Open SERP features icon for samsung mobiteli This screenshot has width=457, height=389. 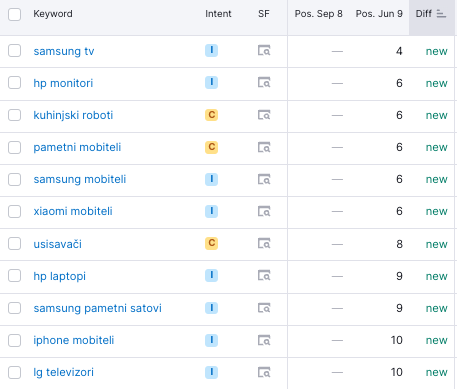click(264, 179)
